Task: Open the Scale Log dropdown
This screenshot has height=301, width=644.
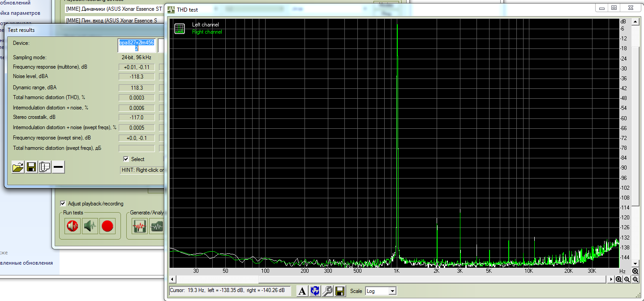Action: click(392, 291)
